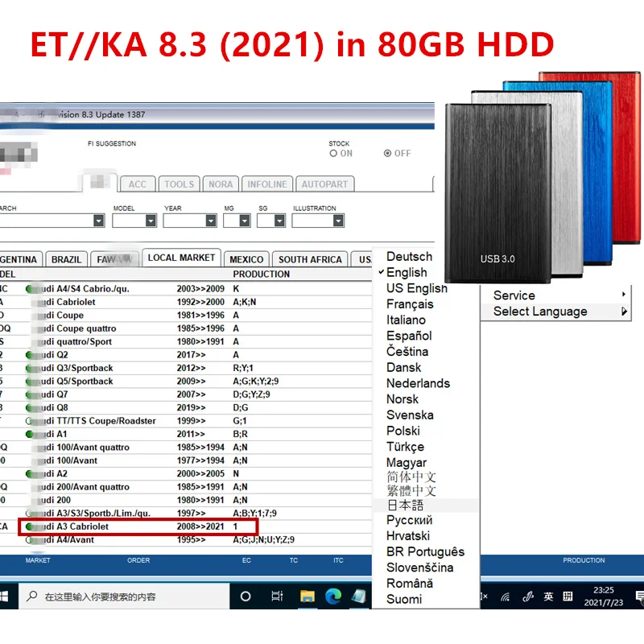Screen dimensions: 644x644
Task: Select the A4/Avant 1995>> row
Action: (x=186, y=539)
